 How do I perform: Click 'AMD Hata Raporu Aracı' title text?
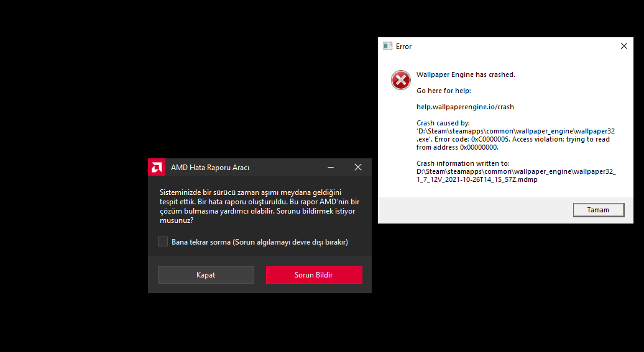(x=210, y=168)
